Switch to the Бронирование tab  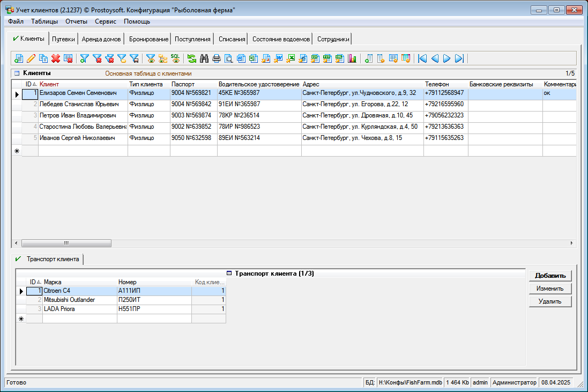pyautogui.click(x=148, y=39)
